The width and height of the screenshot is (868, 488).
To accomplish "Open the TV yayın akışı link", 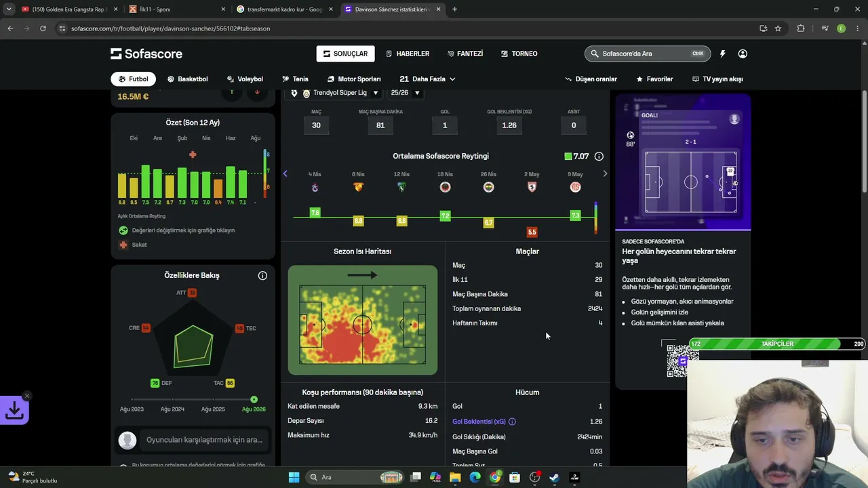I will (717, 79).
